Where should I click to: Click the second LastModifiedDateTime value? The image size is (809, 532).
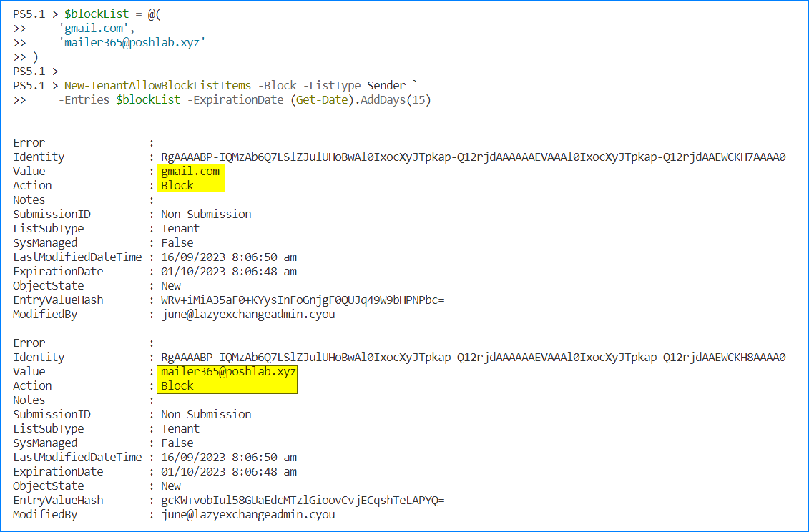tap(229, 457)
